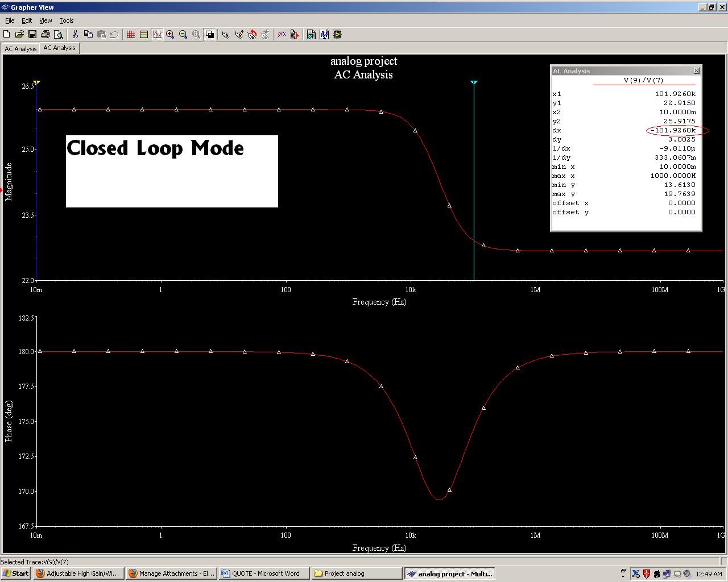Select the second, active AC Analysis tab
This screenshot has height=582, width=728.
[x=59, y=48]
